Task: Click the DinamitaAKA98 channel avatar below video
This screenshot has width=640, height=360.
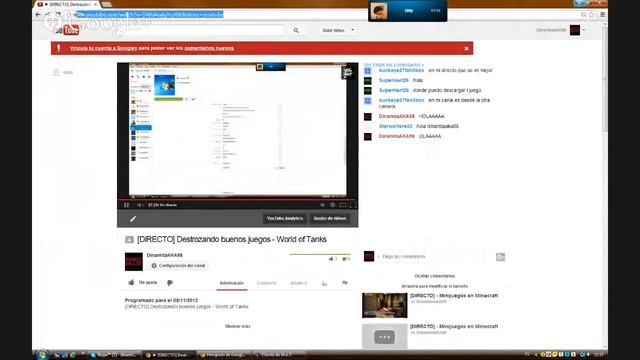Action: click(x=134, y=262)
